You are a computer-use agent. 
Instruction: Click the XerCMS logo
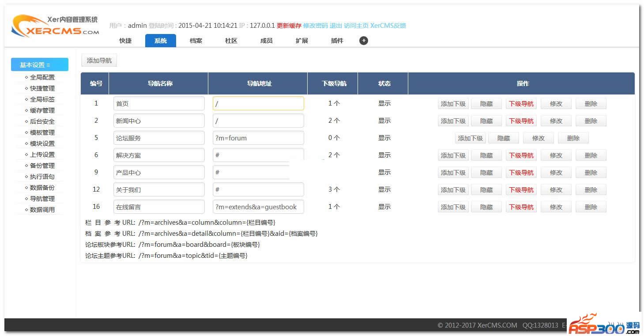[55, 26]
